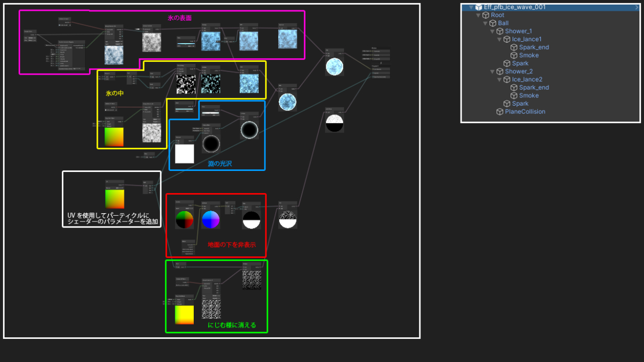Collapse the Ice_lance2 foldout arrow
The image size is (644, 362).
pyautogui.click(x=499, y=80)
